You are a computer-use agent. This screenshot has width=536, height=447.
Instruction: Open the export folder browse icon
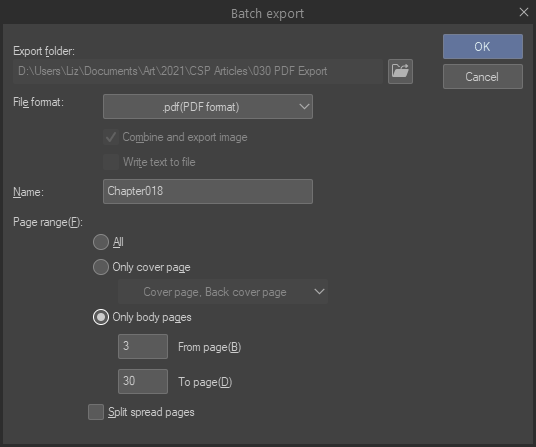[400, 71]
